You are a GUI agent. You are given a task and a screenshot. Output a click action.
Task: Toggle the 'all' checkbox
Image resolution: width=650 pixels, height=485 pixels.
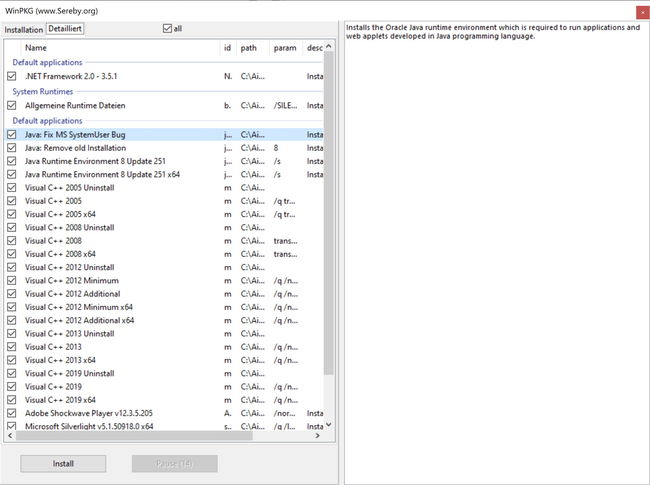click(x=167, y=29)
